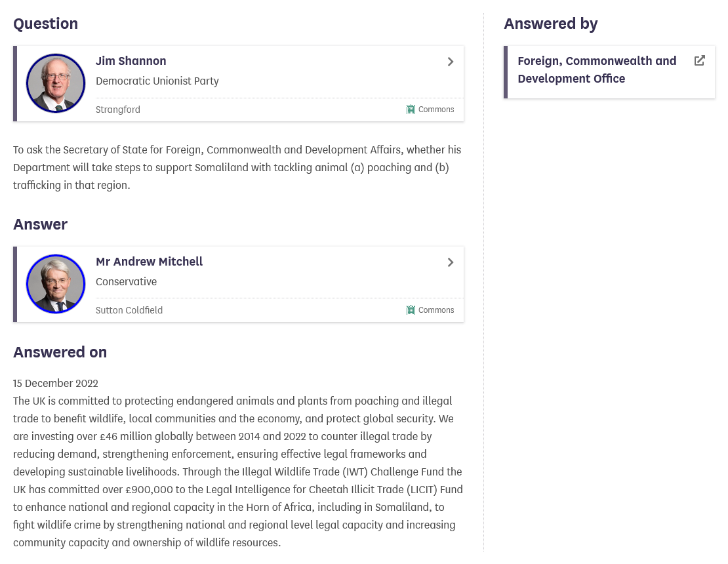Click Mr Andrew Mitchell's portrait photo
This screenshot has width=728, height=564.
click(56, 284)
